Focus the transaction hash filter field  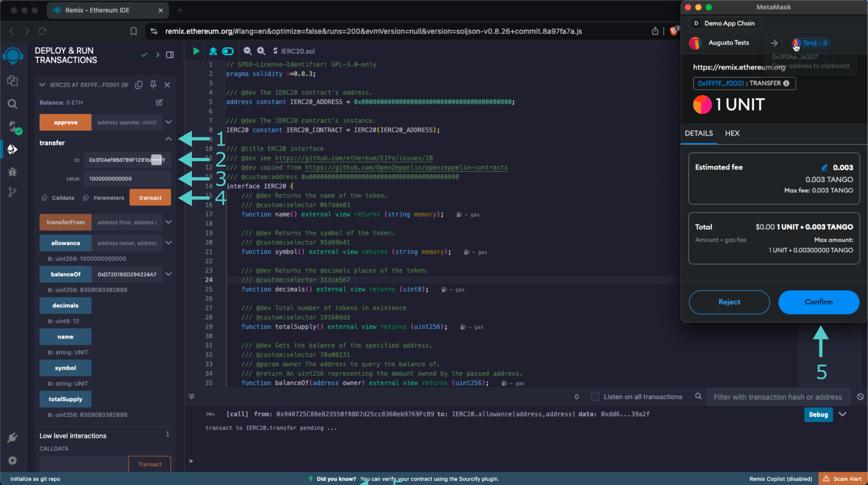(x=779, y=397)
